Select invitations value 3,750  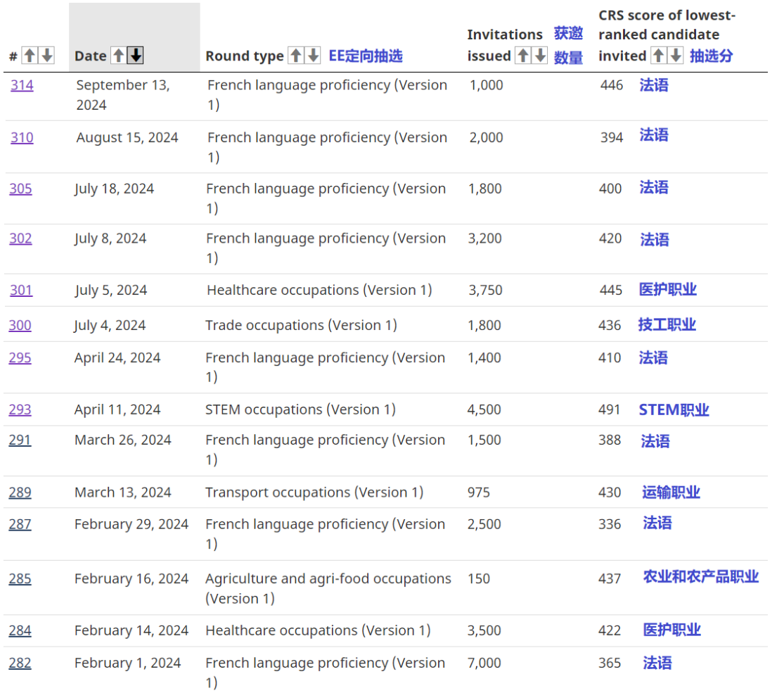pyautogui.click(x=485, y=290)
